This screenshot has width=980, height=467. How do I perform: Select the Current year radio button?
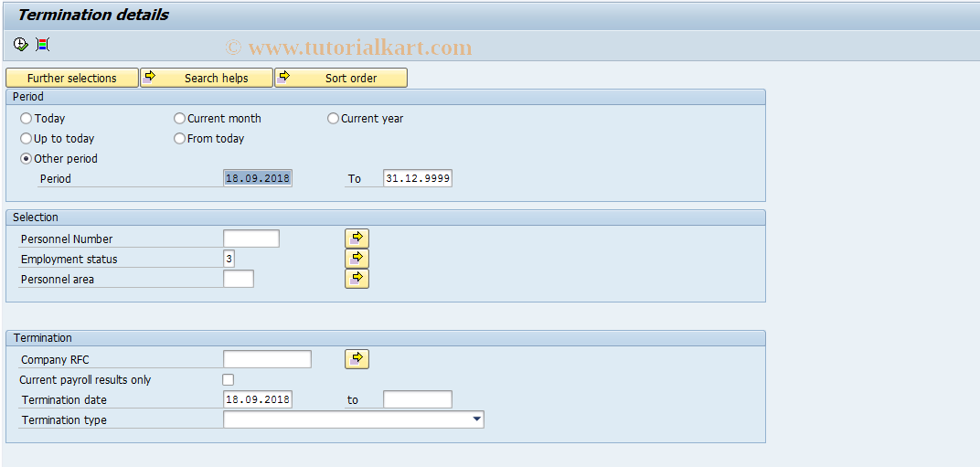(x=333, y=118)
